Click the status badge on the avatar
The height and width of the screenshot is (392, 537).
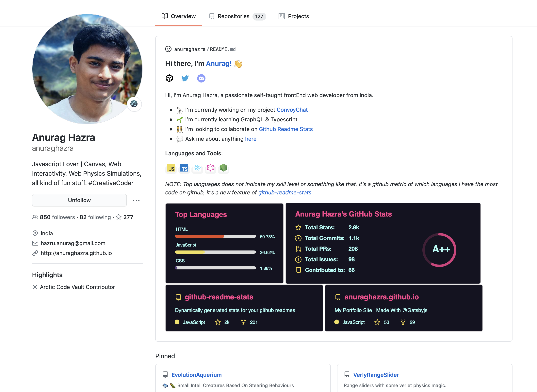(x=134, y=104)
